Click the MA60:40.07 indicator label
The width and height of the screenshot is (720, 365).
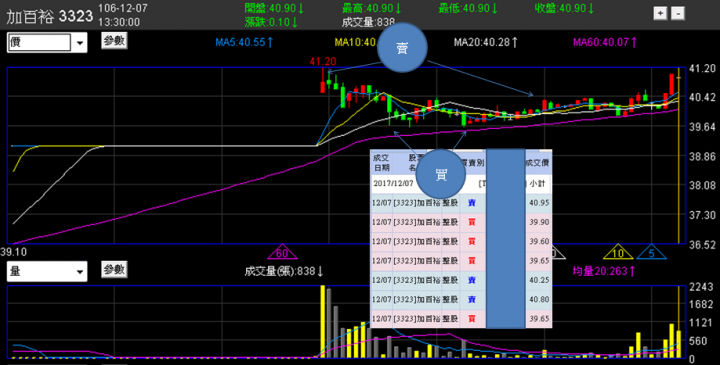click(x=605, y=42)
